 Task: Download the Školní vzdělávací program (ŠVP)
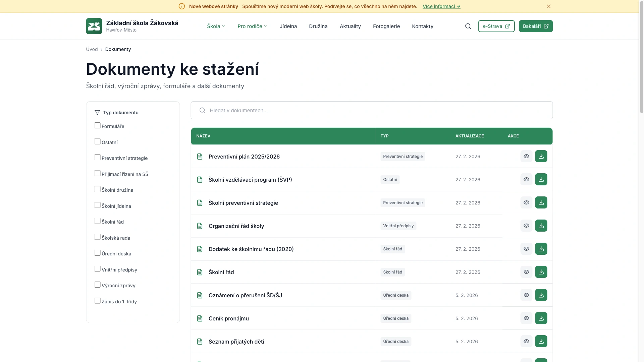click(541, 179)
